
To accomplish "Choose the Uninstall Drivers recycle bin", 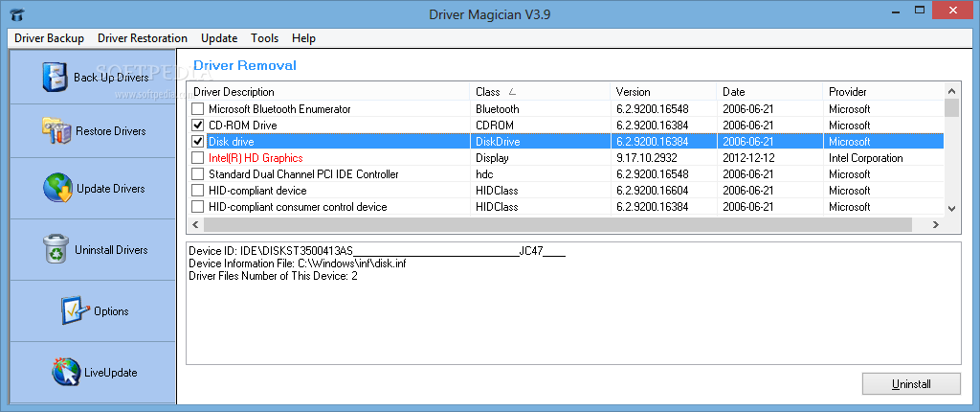I will pos(57,249).
